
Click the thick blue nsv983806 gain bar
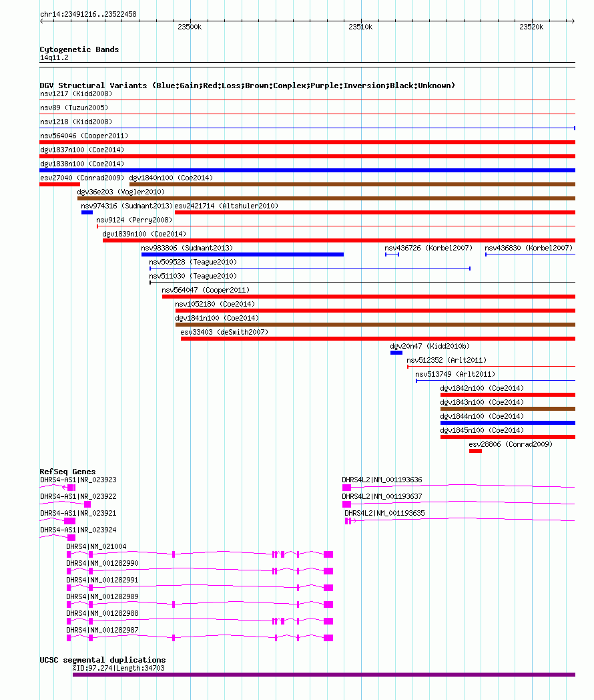242,254
